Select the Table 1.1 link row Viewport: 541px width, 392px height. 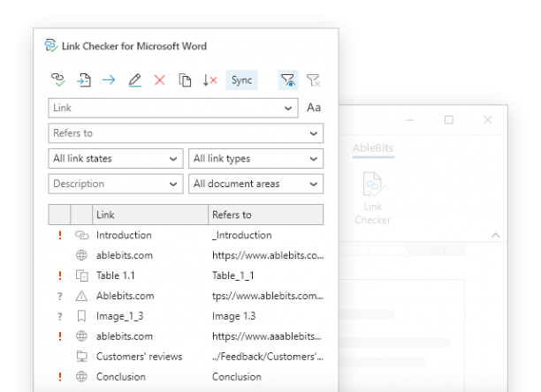(186, 275)
